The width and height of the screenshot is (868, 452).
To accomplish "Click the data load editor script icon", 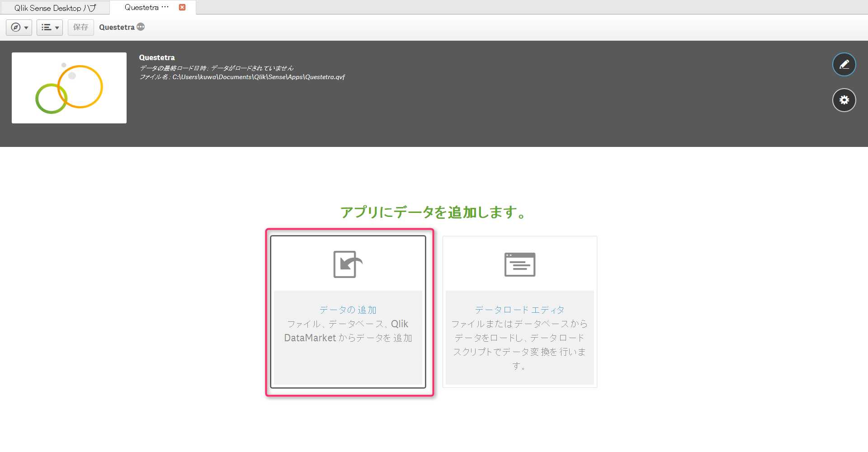I will [x=520, y=264].
